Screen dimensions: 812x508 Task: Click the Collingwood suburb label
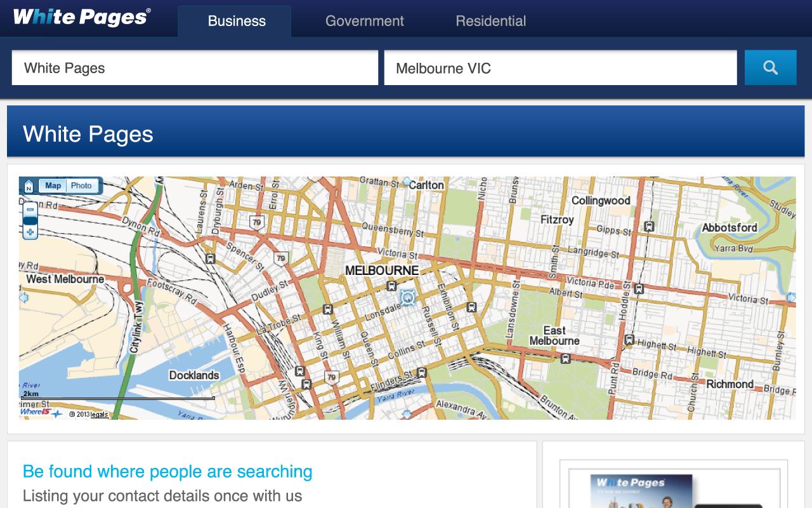pyautogui.click(x=601, y=201)
